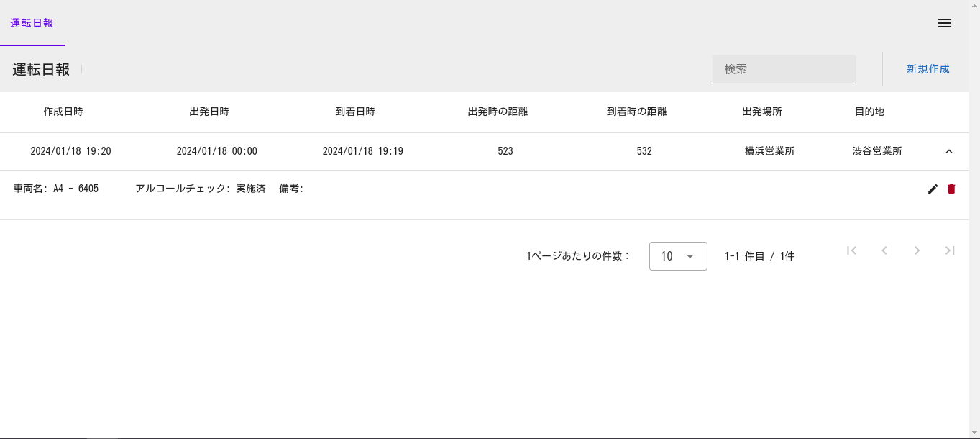Screen dimensions: 980x439
Task: Sort by 出発時の距離 column header
Action: [498, 112]
